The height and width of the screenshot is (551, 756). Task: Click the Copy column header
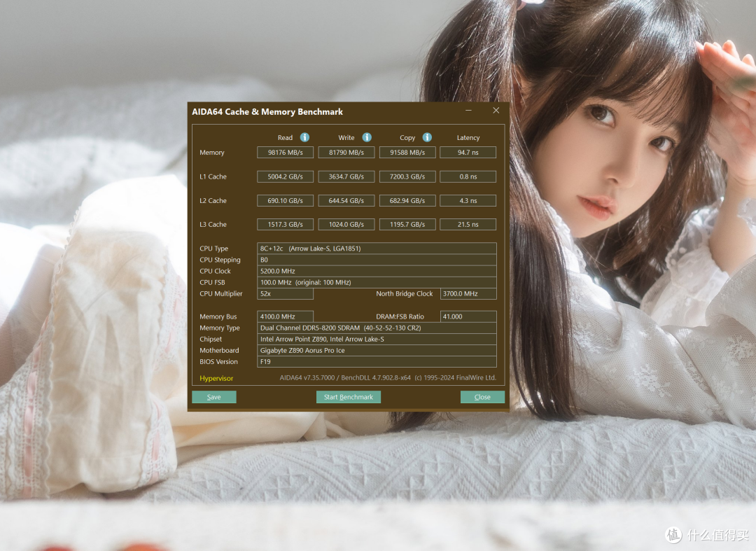click(407, 138)
